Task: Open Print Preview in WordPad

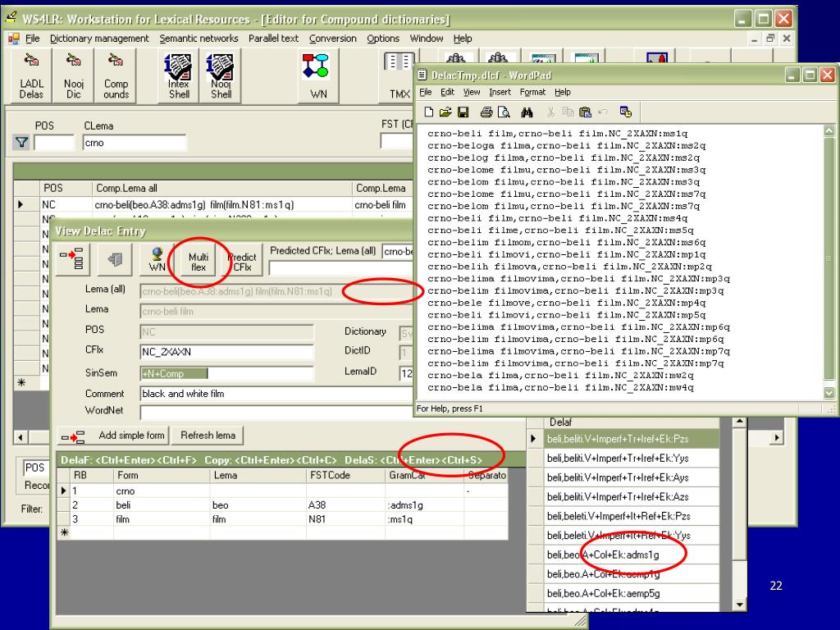Action: (504, 112)
